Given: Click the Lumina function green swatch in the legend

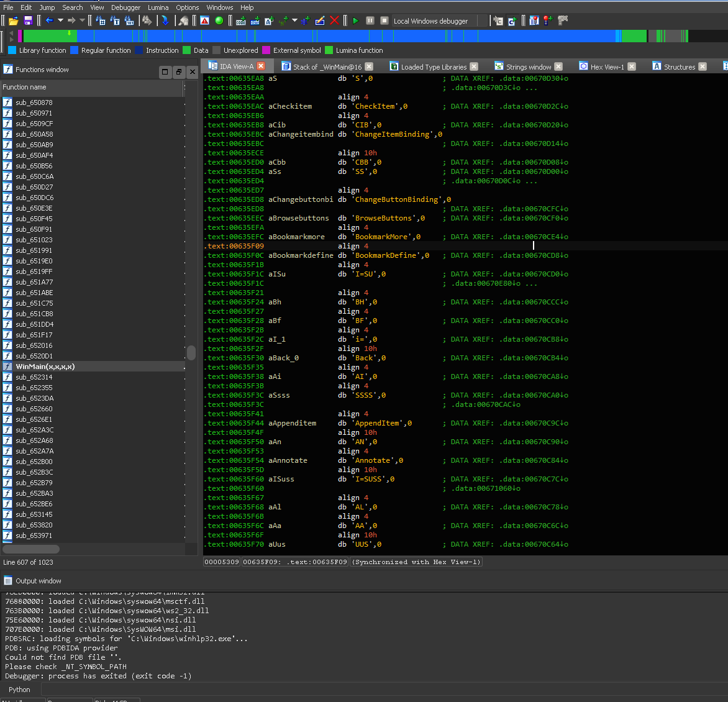Looking at the screenshot, I should (329, 50).
